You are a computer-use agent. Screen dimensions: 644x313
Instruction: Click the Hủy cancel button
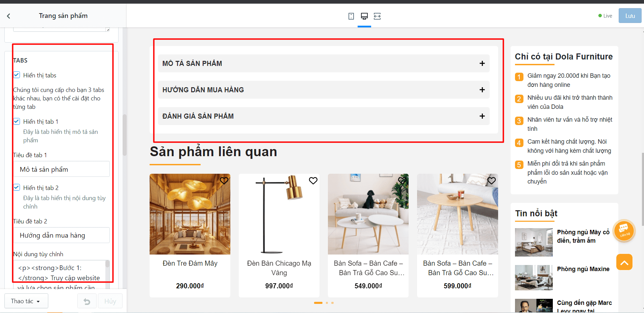(x=110, y=301)
